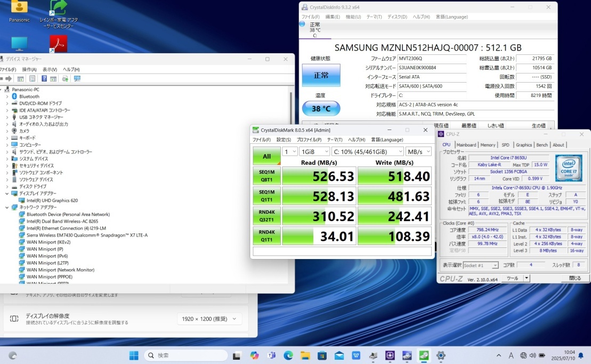The height and width of the screenshot is (364, 591).
Task: Open the C: 10% (45/461GiB) drive dropdown
Action: 368,151
